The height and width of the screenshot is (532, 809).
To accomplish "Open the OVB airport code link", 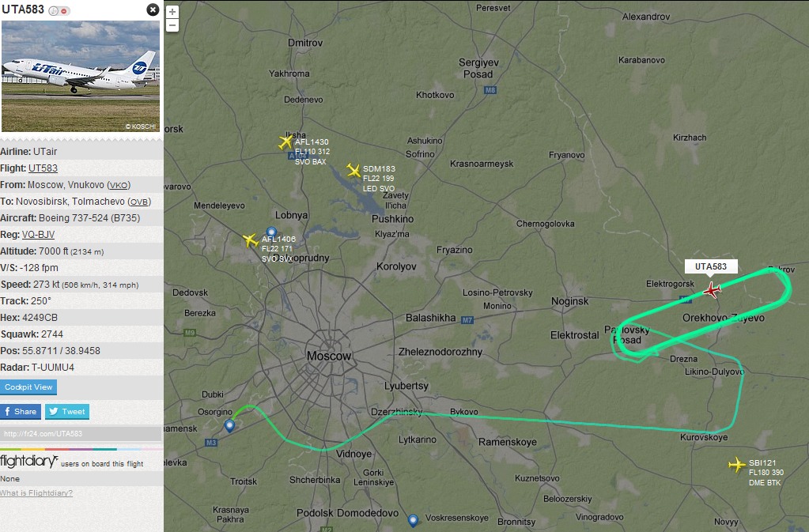I will pyautogui.click(x=139, y=202).
